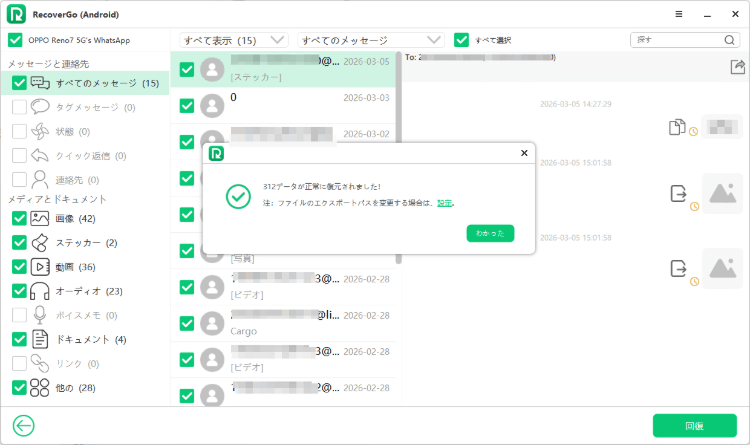
Task: Open the すべて表示 (15) dropdown
Action: (234, 40)
